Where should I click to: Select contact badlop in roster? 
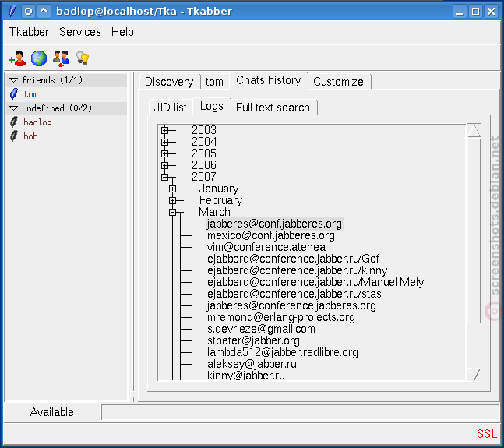click(x=37, y=122)
